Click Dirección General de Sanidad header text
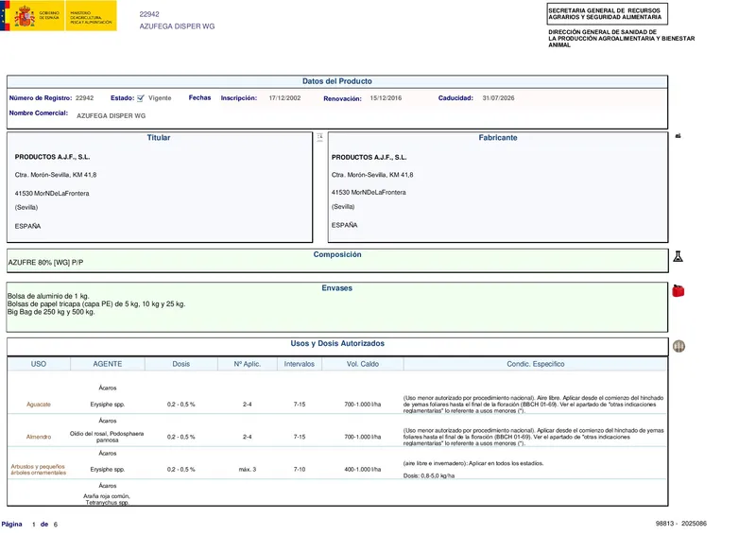This screenshot has width=756, height=535. (x=622, y=39)
